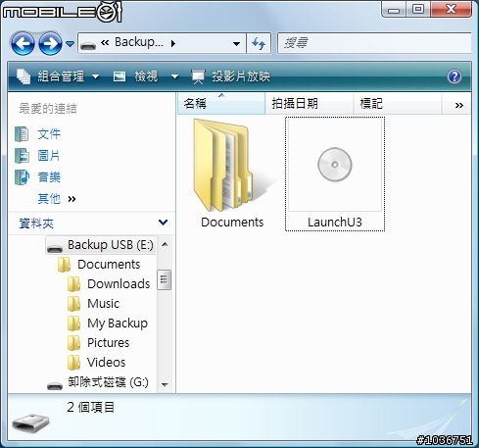This screenshot has width=479, height=448.
Task: Click the My Backup folder icon in tree
Action: tap(73, 324)
